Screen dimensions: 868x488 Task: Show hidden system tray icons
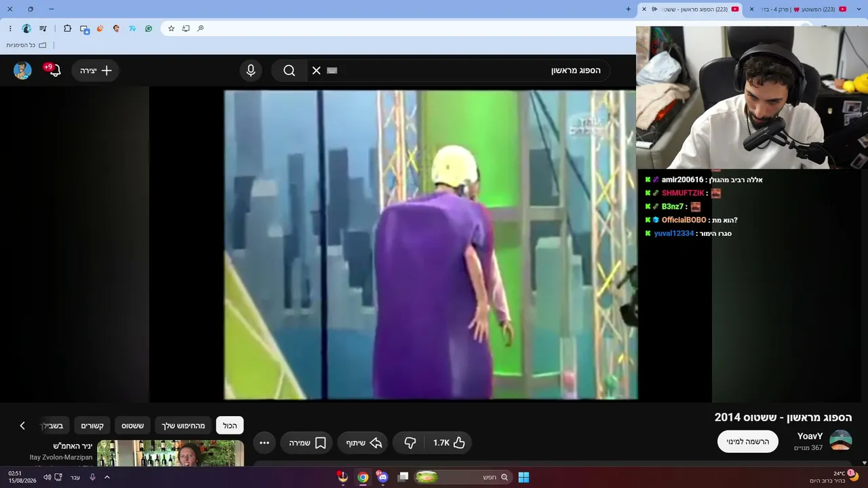(106, 477)
